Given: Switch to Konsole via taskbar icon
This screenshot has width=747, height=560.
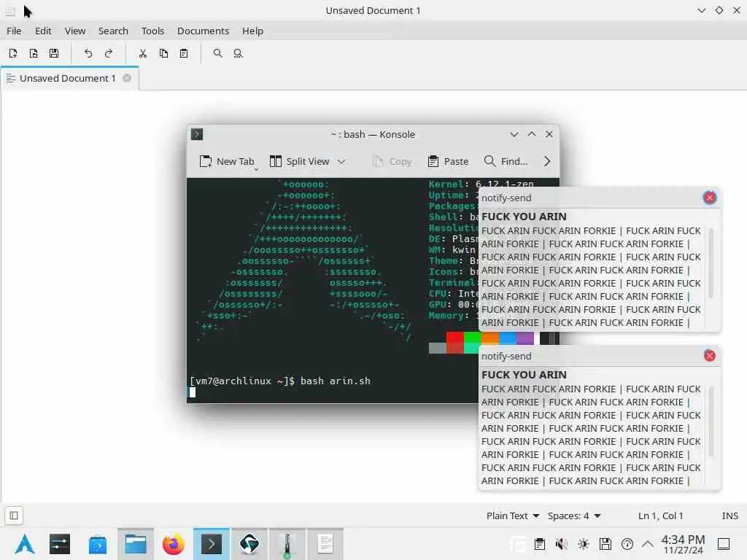Looking at the screenshot, I should [212, 544].
